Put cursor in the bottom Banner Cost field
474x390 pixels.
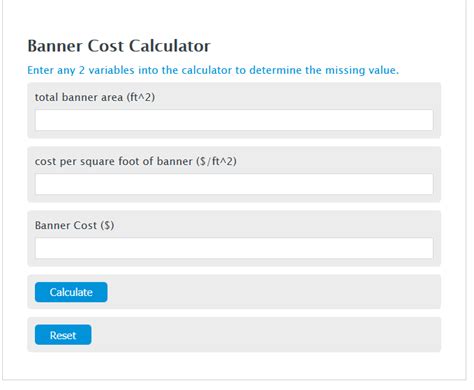click(x=234, y=248)
